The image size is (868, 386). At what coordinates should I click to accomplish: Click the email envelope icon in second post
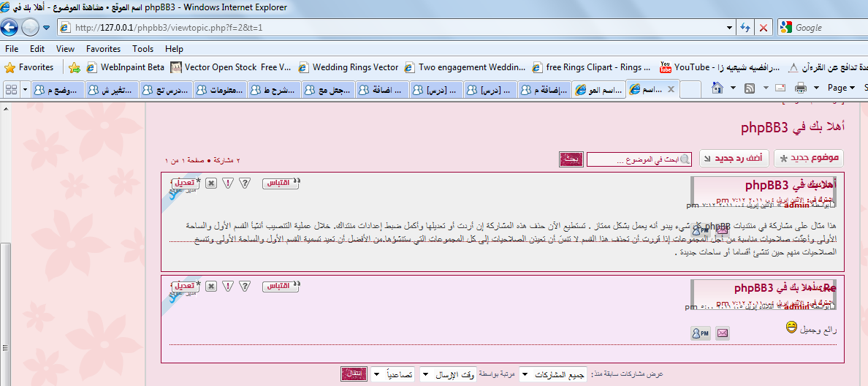723,333
